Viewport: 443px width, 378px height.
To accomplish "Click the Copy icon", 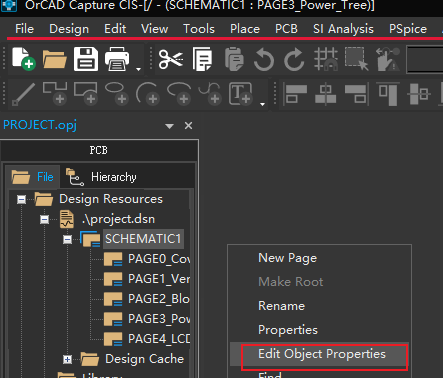I will click(202, 59).
